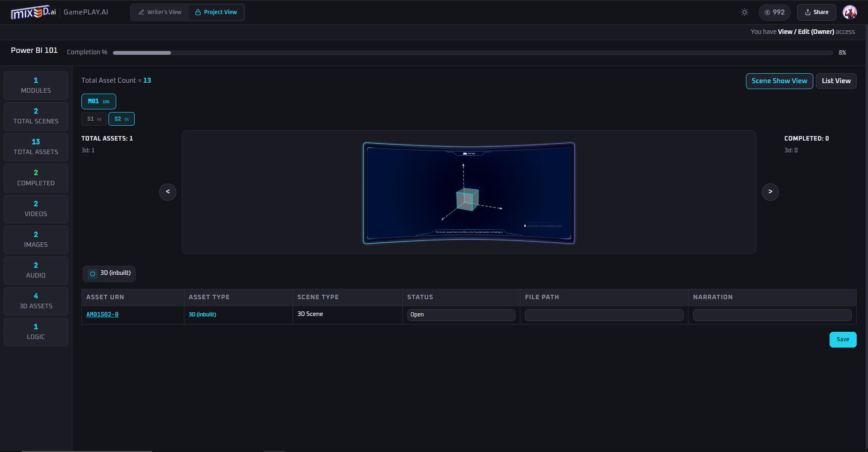
Task: Switch to List View
Action: 836,81
